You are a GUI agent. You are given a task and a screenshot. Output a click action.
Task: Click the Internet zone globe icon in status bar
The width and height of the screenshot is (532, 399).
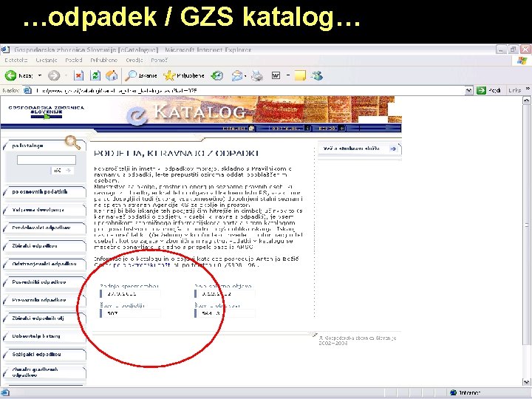click(x=453, y=392)
